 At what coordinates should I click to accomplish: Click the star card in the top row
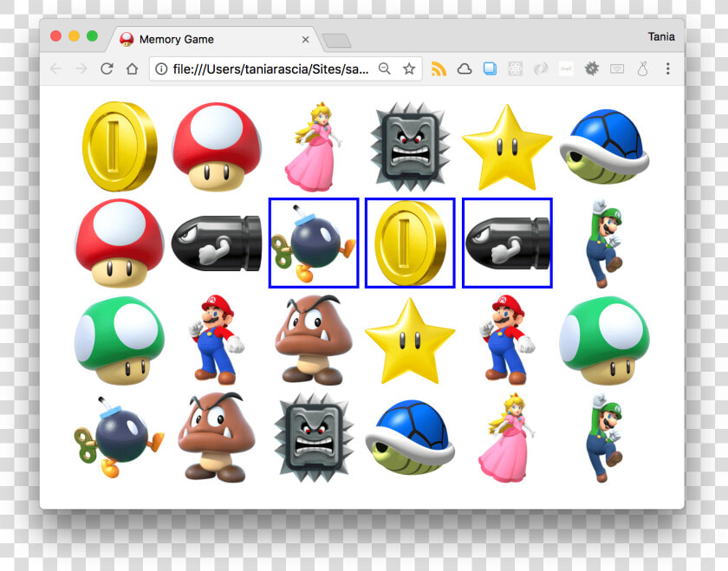(507, 147)
